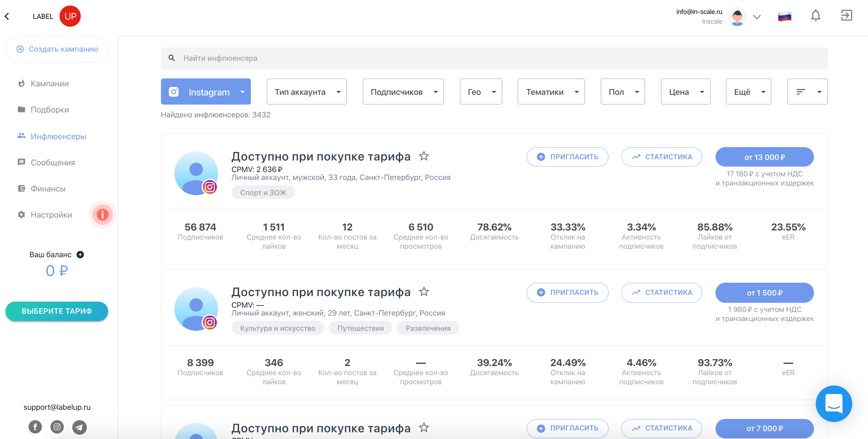Viewport: 868px width, 439px height.
Task: Click ПРИГЛАСИТЬ on the third influencer card
Action: pos(567,428)
